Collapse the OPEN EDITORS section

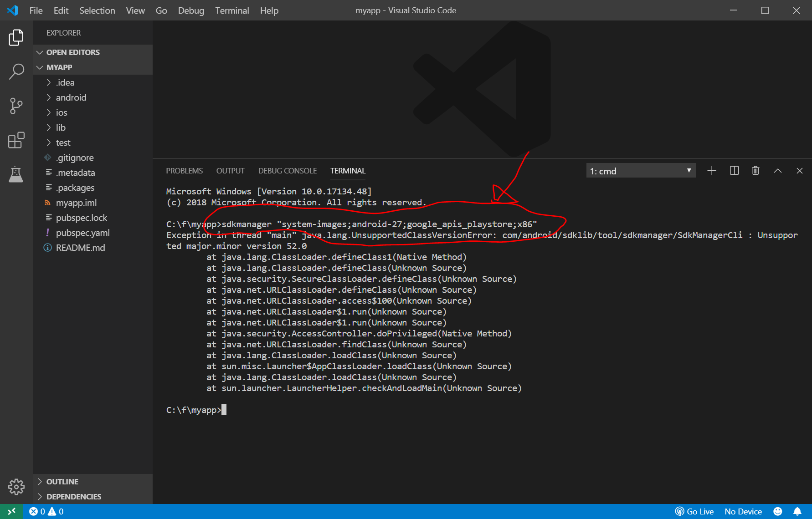[x=93, y=52]
